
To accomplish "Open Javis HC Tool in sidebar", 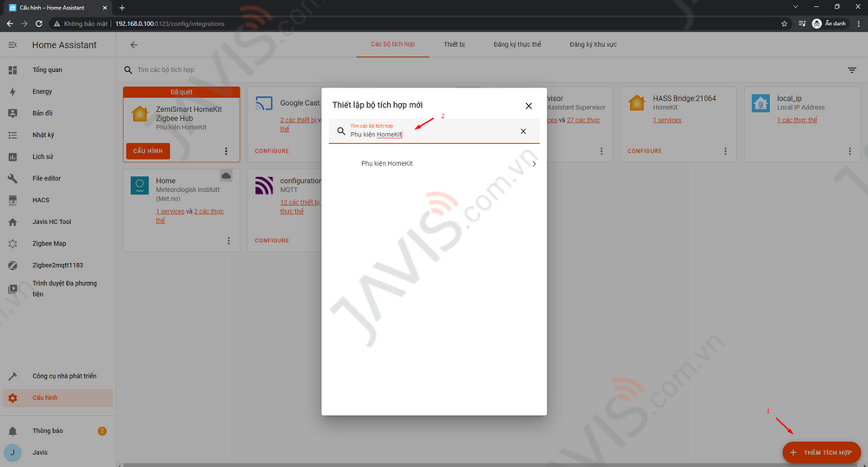I will pyautogui.click(x=57, y=222).
